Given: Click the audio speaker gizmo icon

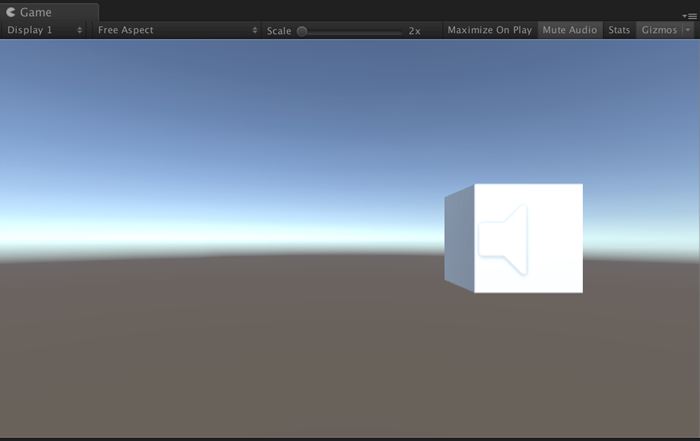Looking at the screenshot, I should [x=505, y=239].
